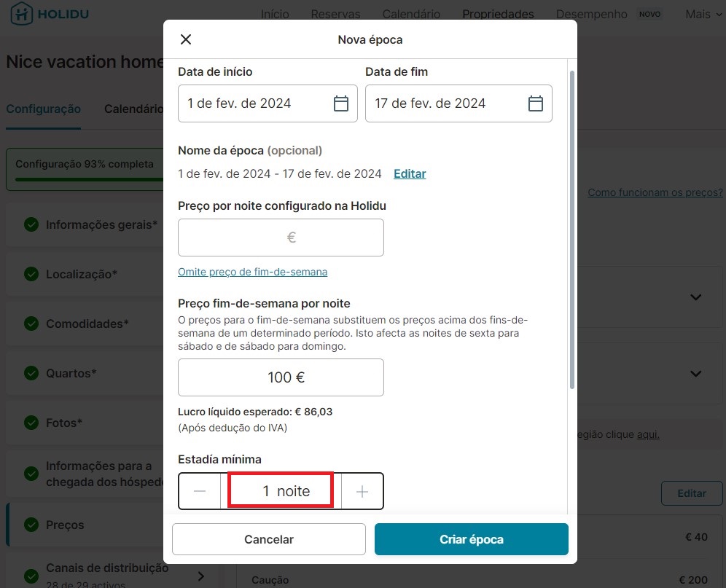This screenshot has width=726, height=588.
Task: Open calendar icon for Data de início
Action: [x=341, y=103]
